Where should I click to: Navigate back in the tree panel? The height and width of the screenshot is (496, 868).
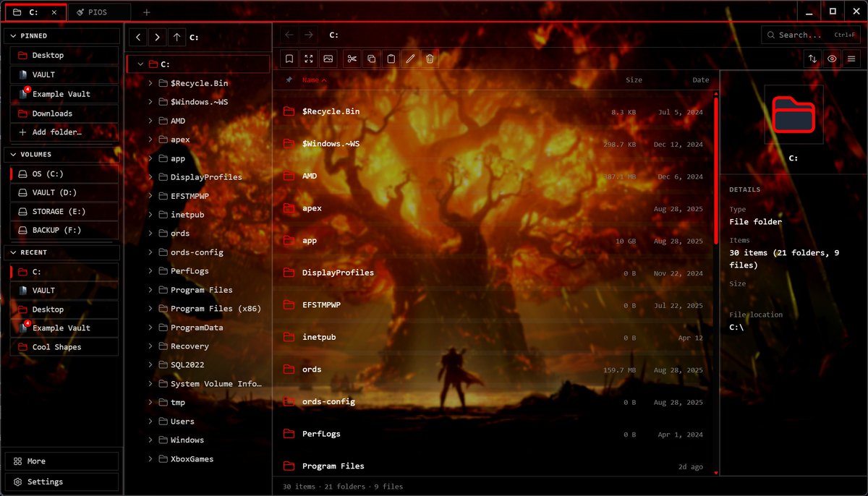tap(139, 37)
